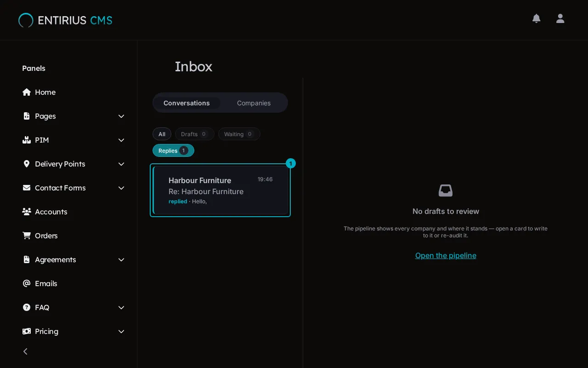Click the Pages menu label

[x=45, y=116]
